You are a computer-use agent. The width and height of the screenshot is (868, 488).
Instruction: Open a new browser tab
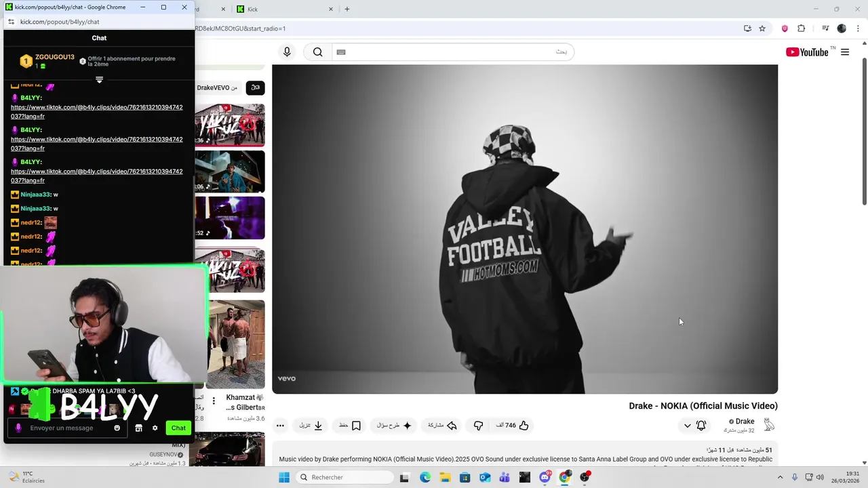[347, 9]
